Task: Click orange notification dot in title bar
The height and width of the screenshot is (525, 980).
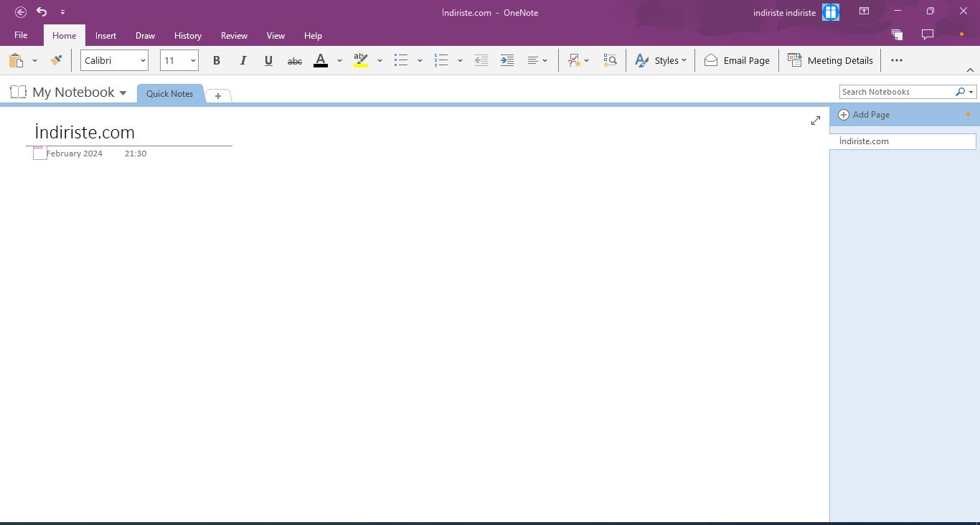Action: (x=961, y=34)
